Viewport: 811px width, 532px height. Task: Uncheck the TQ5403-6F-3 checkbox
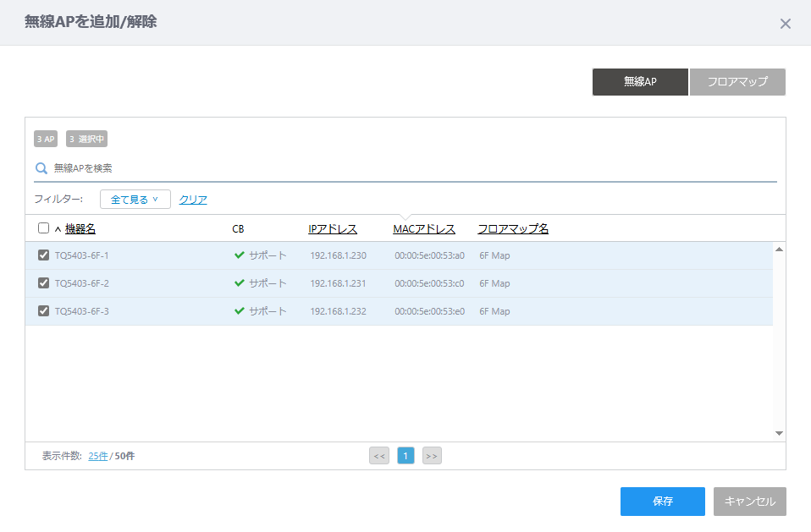tap(43, 311)
